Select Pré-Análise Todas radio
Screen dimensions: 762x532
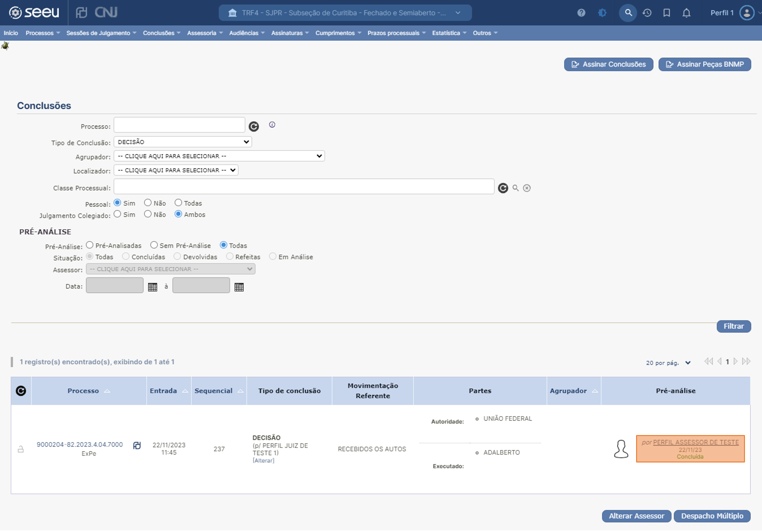coord(223,245)
